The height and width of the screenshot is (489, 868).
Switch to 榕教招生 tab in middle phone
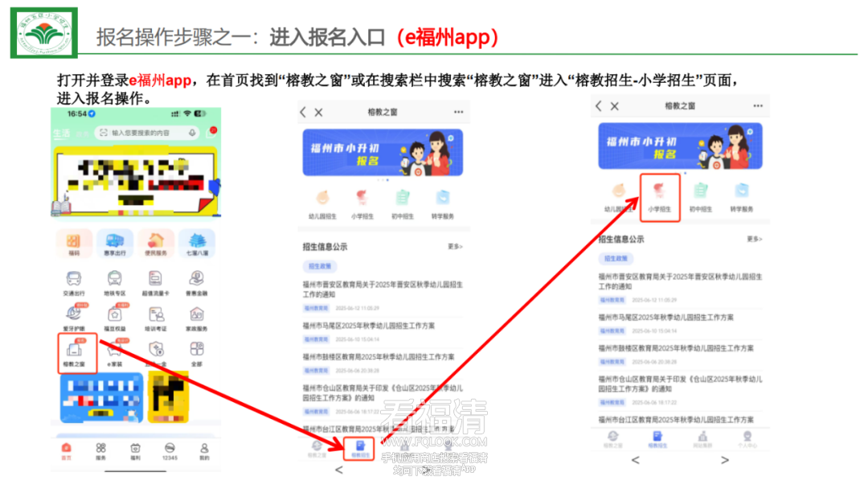click(x=361, y=447)
